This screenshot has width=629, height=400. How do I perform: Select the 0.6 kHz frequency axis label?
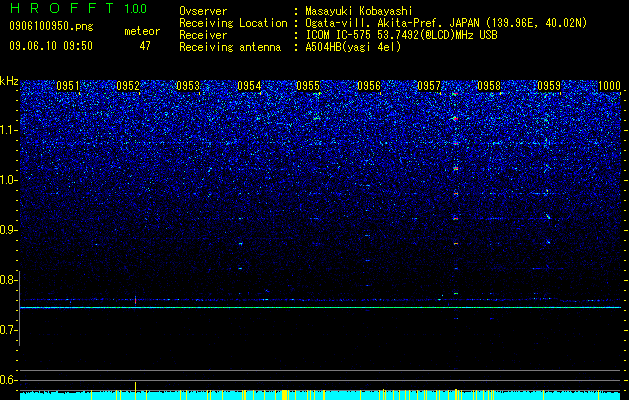pos(8,380)
